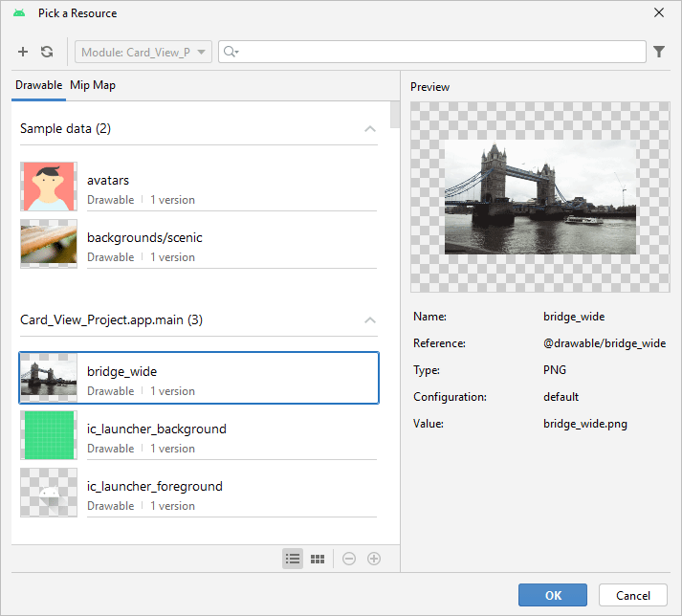This screenshot has height=616, width=682.
Task: Switch to the Mip Map tab
Action: point(93,85)
